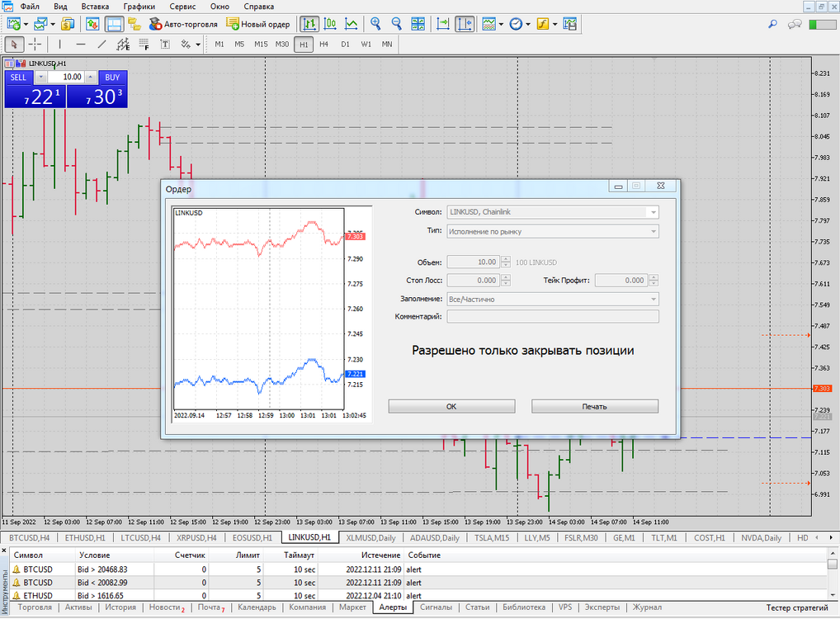Click the OK button in the order dialog

451,407
